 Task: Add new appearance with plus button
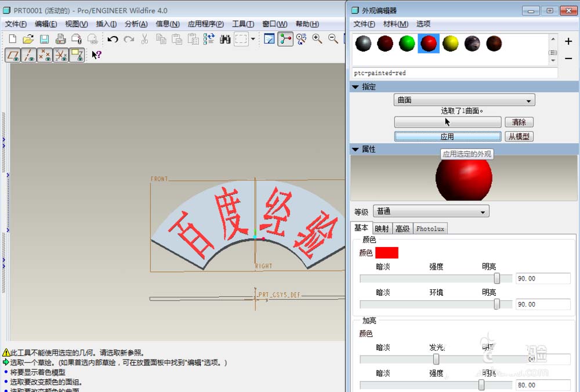click(568, 41)
